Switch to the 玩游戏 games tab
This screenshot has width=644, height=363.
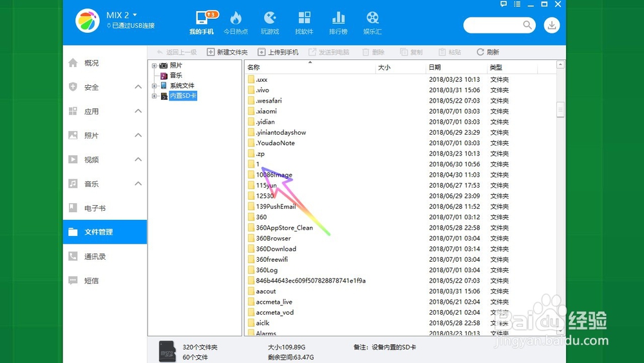[x=270, y=23]
